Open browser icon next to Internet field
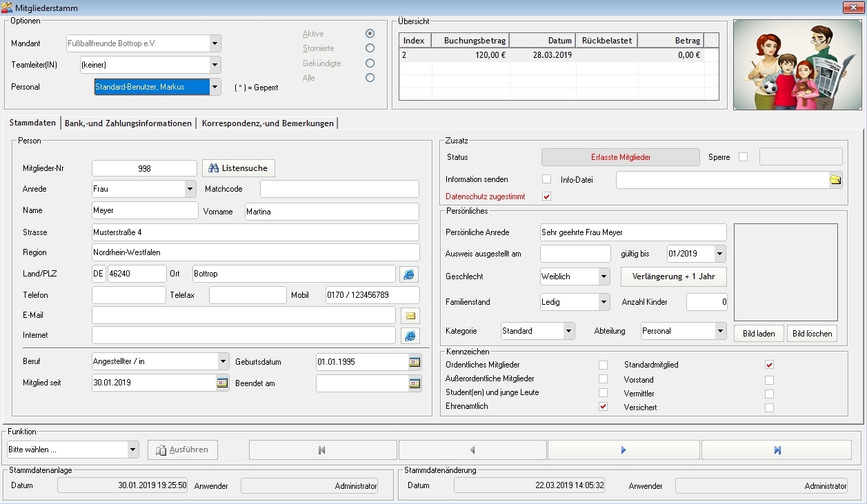 coord(410,336)
